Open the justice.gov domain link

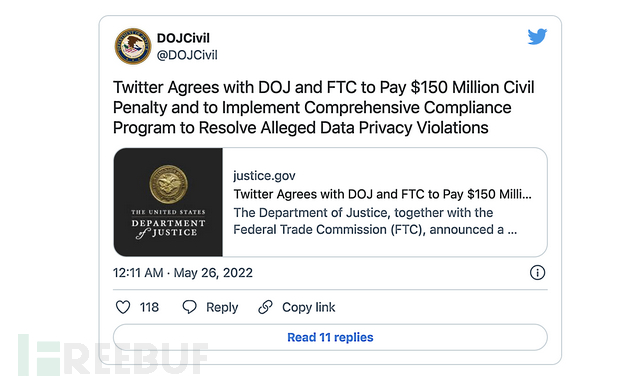(x=264, y=176)
